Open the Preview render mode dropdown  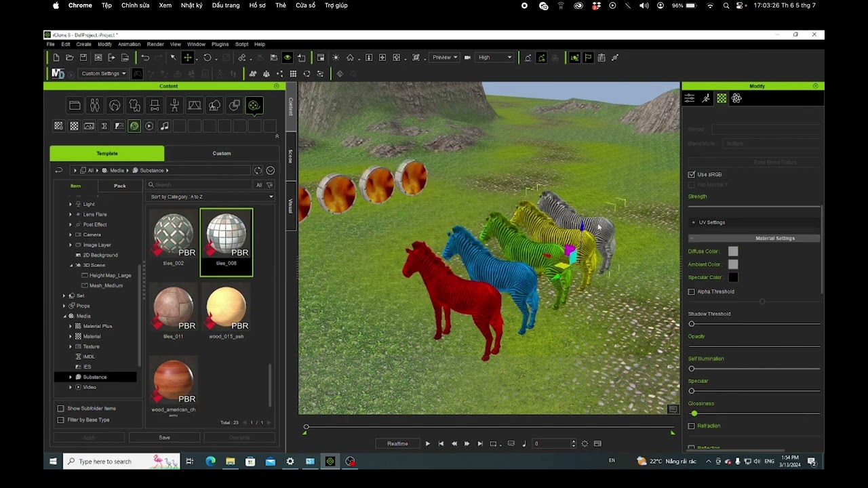coord(445,58)
